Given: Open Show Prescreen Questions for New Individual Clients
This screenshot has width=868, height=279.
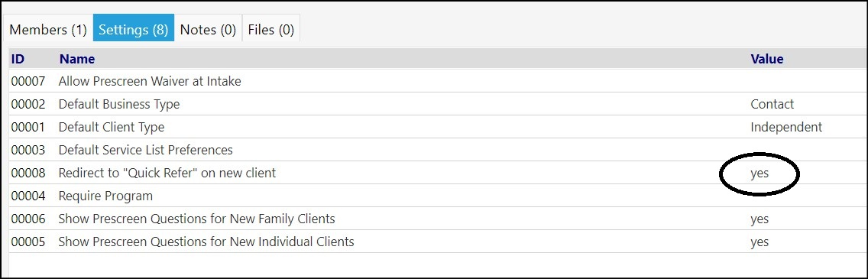Looking at the screenshot, I should click(x=437, y=242).
